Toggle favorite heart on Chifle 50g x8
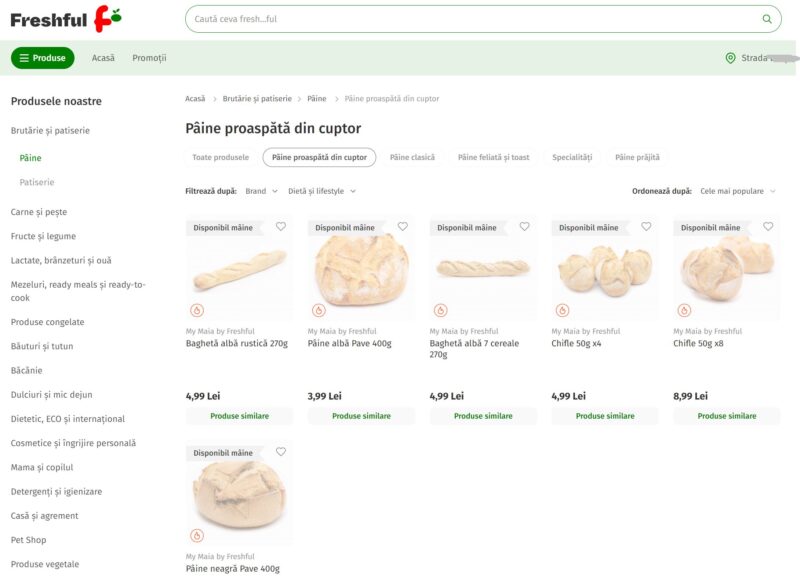The image size is (800, 576). coord(768,227)
